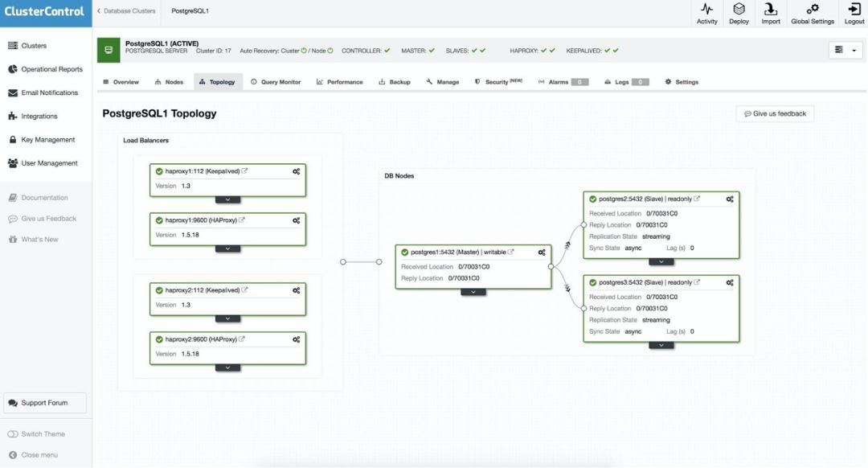The image size is (868, 468).
Task: Click the ClusterControl logo
Action: click(x=44, y=11)
